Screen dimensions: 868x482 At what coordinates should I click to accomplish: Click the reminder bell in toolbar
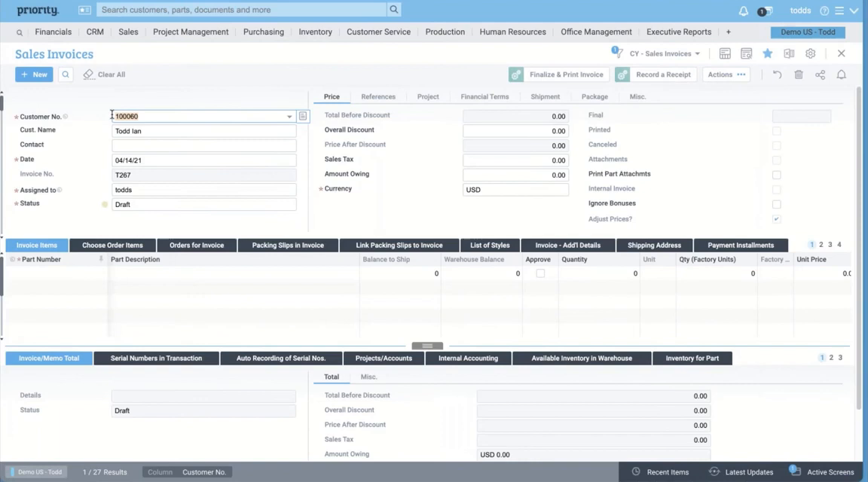point(842,75)
